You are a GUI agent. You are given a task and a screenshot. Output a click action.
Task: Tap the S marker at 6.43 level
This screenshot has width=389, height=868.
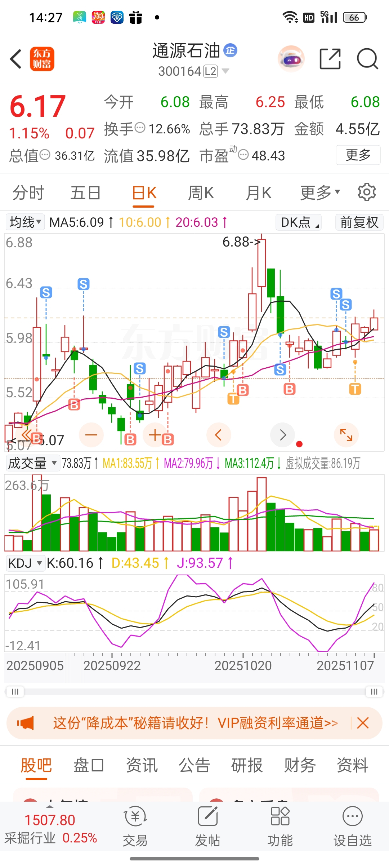[84, 284]
